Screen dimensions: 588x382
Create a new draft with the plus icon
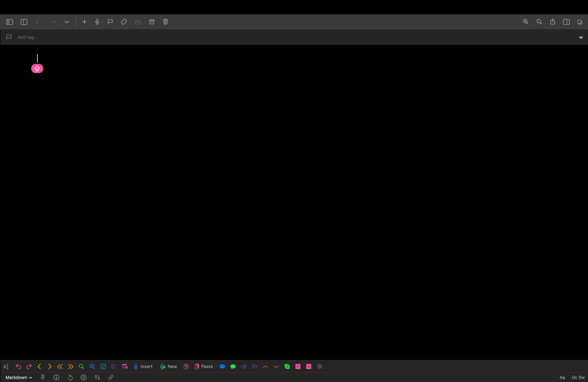[84, 22]
